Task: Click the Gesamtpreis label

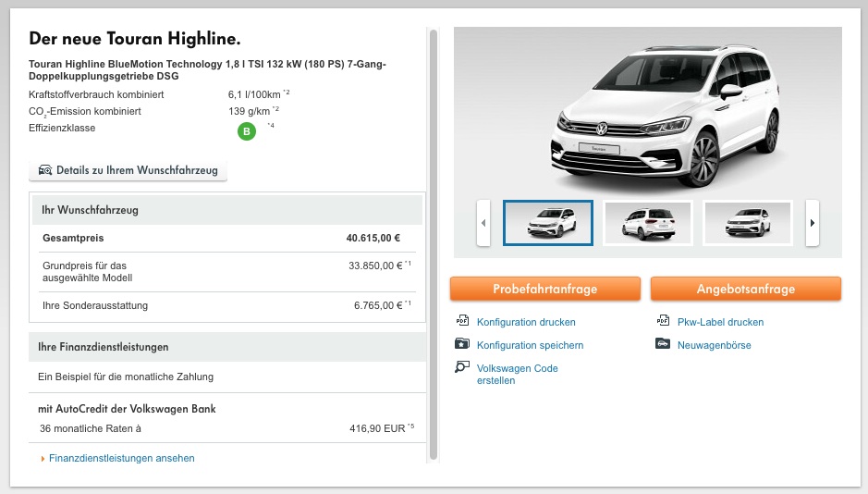Action: pyautogui.click(x=73, y=238)
